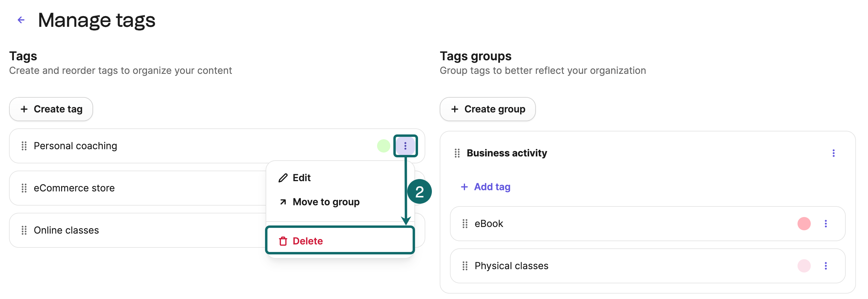The width and height of the screenshot is (868, 299).
Task: Click the drag handle beside Online classes
Action: pyautogui.click(x=24, y=230)
